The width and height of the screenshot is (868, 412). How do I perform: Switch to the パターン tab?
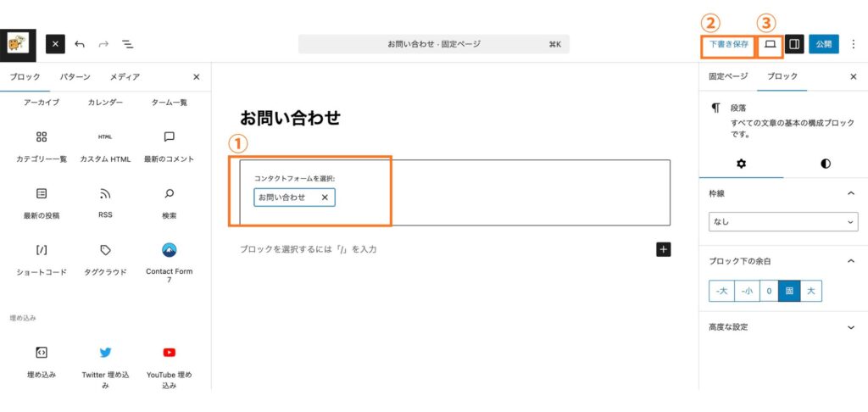[75, 76]
